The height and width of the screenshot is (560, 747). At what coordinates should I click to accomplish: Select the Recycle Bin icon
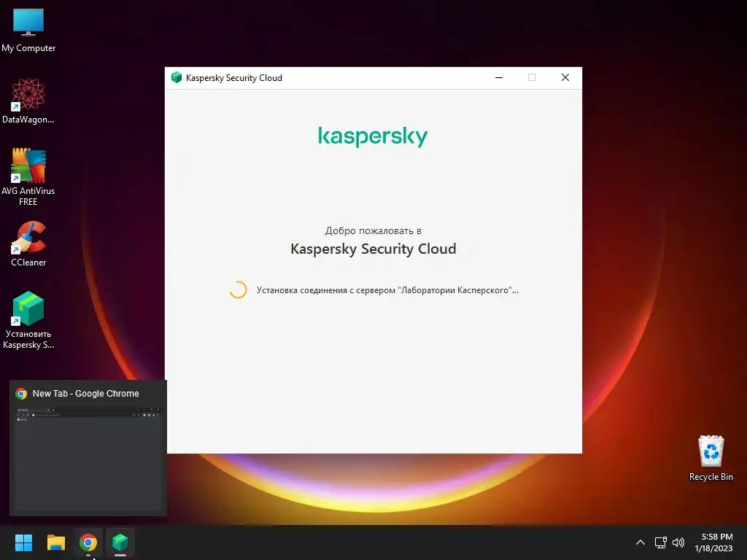pos(711,458)
